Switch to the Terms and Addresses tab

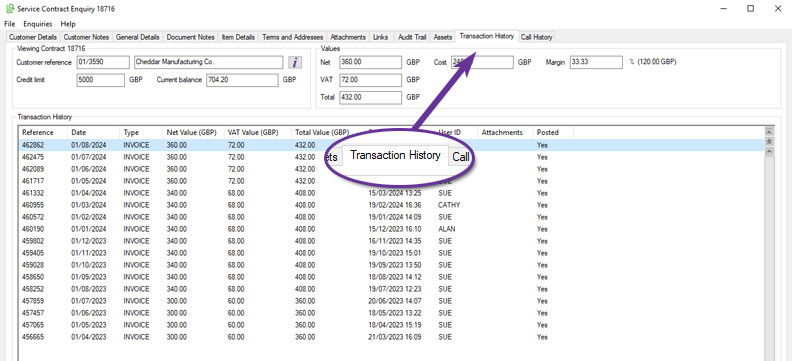pyautogui.click(x=292, y=37)
